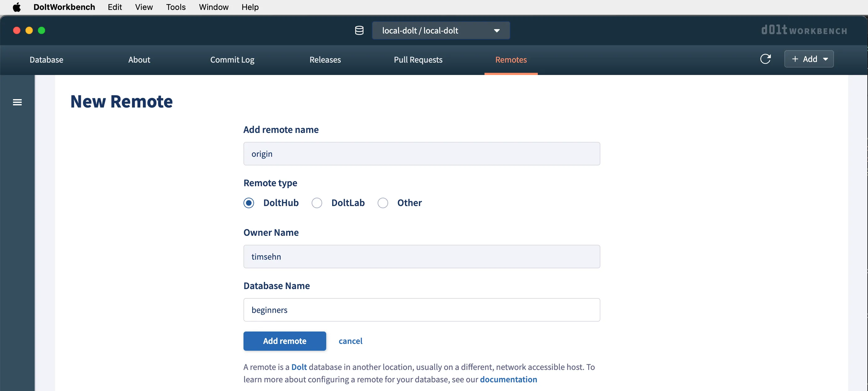Expand the Add dropdown button
Image resolution: width=868 pixels, height=391 pixels.
tap(809, 59)
